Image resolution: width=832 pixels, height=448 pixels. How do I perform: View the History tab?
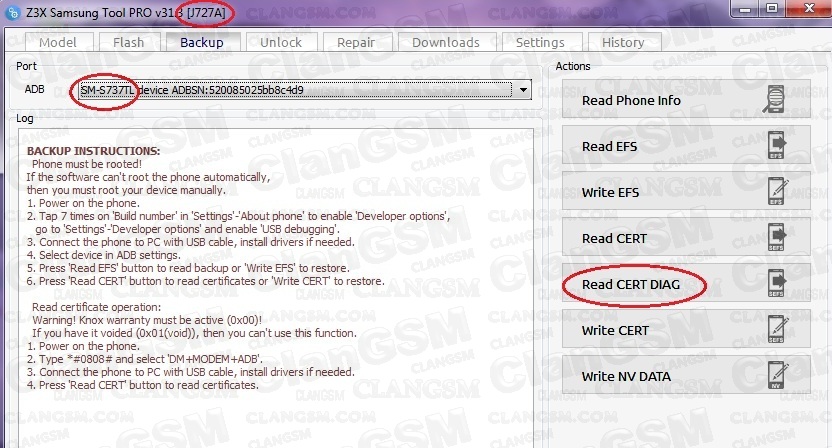[x=623, y=42]
